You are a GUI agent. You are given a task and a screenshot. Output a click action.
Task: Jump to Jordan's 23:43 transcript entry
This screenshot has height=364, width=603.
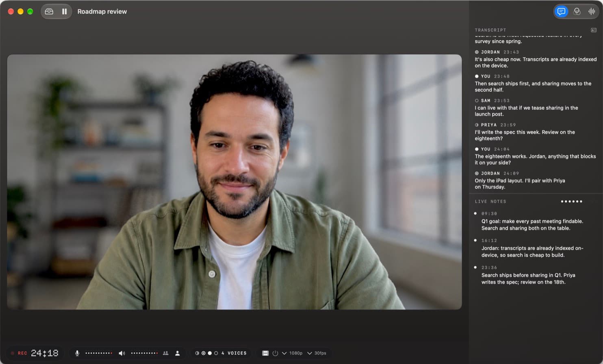[536, 58]
